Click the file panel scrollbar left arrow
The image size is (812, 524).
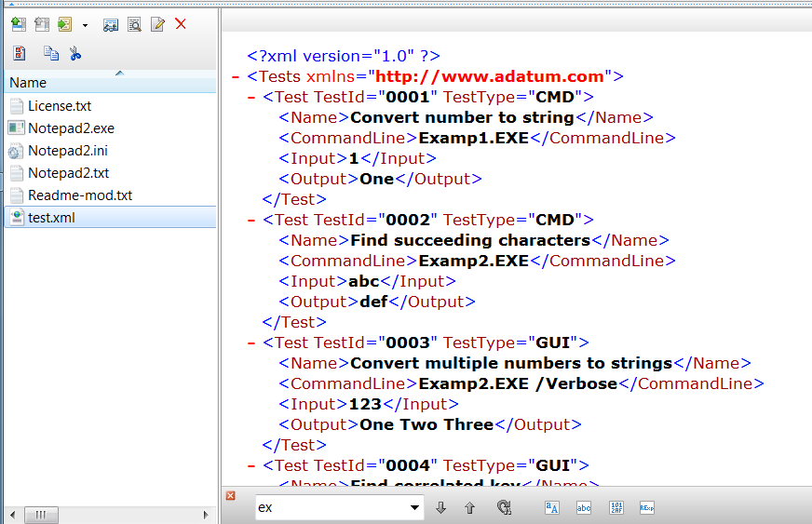point(12,515)
